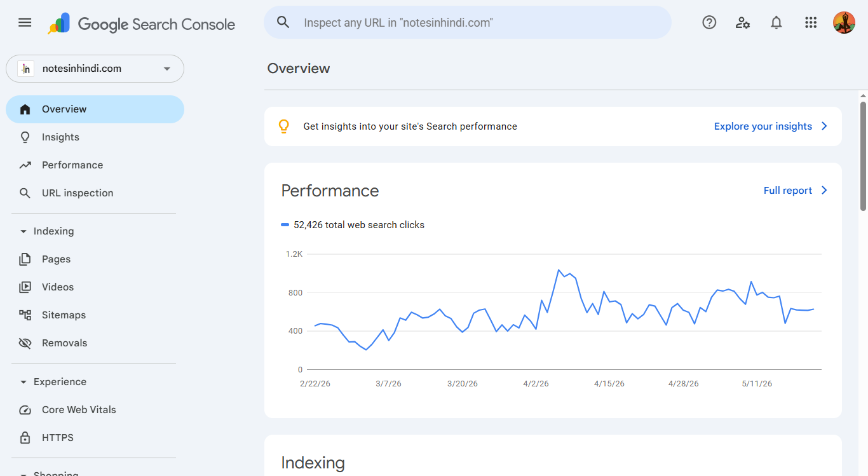The image size is (868, 476).
Task: Click the 4/2/26 date axis label
Action: tap(536, 384)
